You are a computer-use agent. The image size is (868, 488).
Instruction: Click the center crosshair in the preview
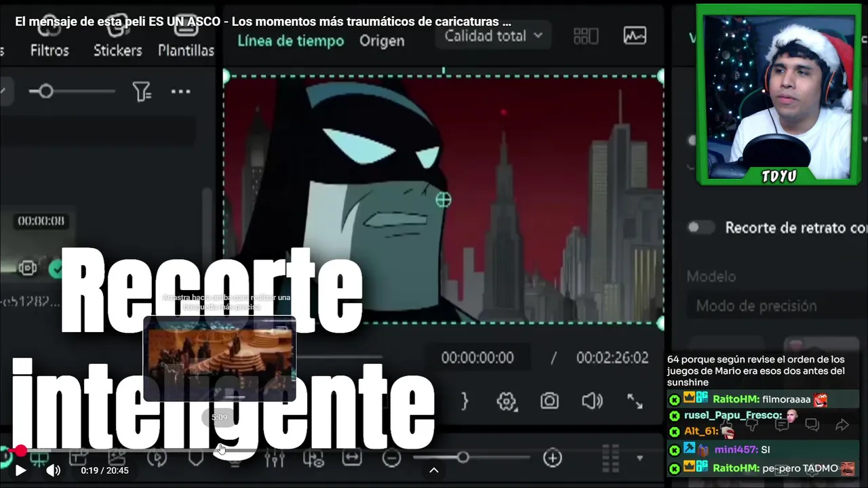(x=443, y=199)
